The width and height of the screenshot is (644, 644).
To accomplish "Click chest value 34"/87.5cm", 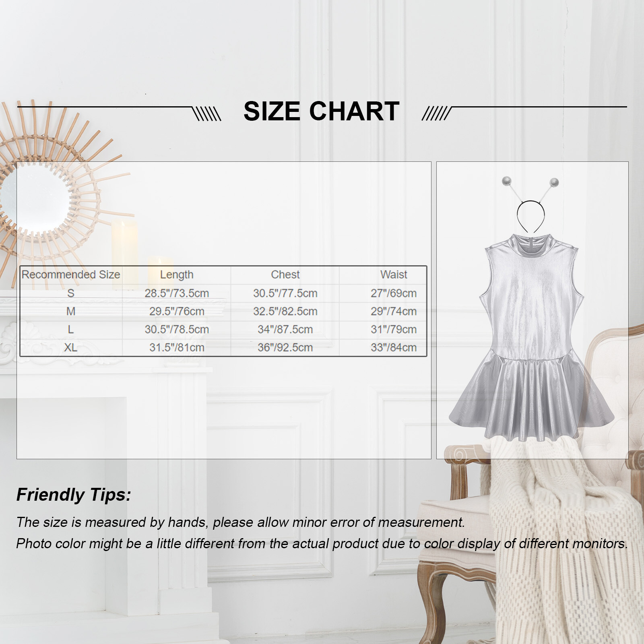I will [285, 329].
